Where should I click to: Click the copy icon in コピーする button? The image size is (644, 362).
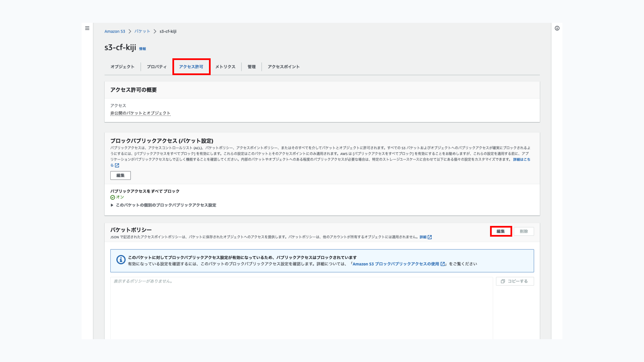click(x=503, y=281)
